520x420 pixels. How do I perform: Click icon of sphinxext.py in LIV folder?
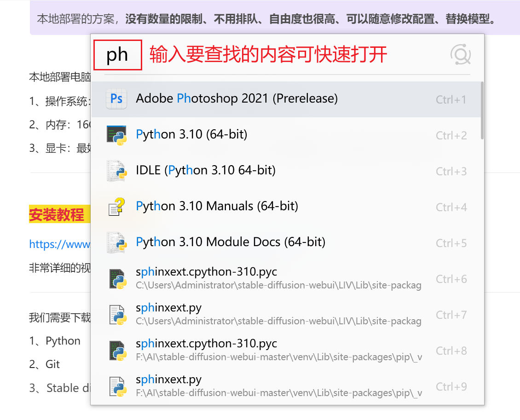(118, 315)
